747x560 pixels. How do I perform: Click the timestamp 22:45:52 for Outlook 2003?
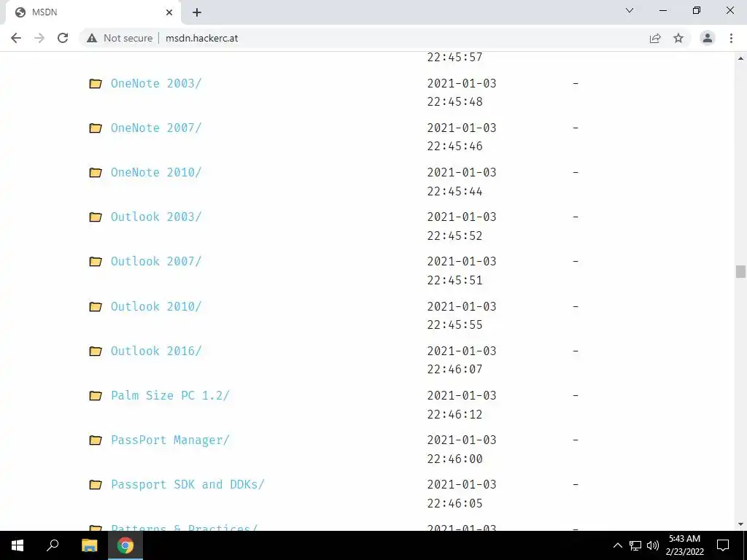click(x=455, y=236)
